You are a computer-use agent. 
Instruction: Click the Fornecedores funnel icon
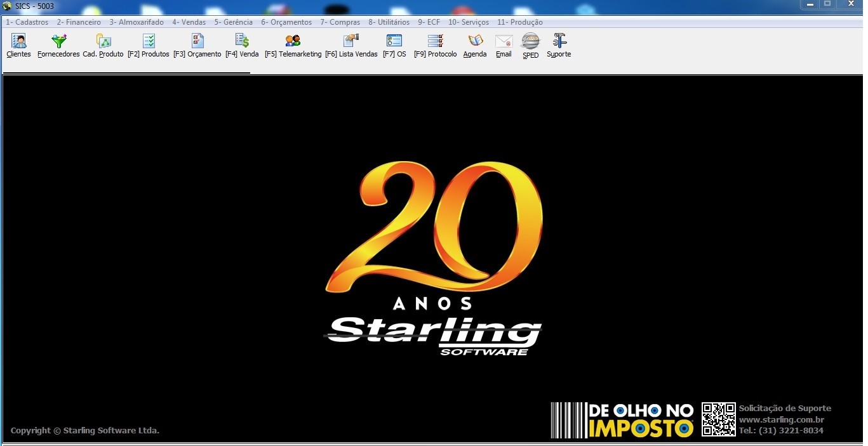[x=58, y=42]
